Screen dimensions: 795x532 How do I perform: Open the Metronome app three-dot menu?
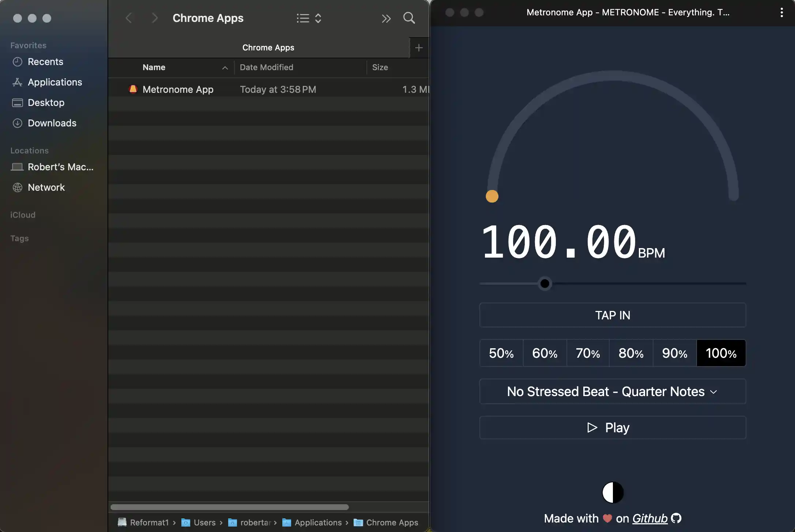coord(781,12)
